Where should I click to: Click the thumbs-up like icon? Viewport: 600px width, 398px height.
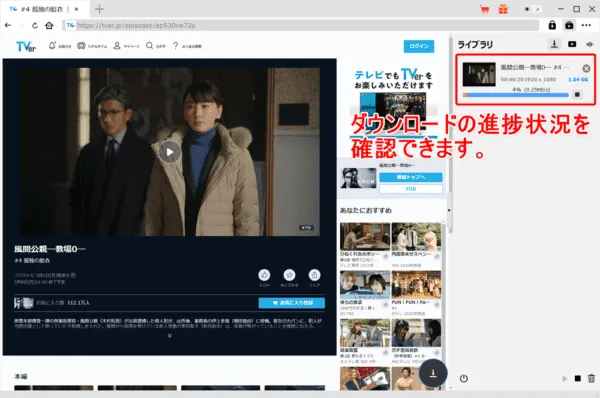click(x=264, y=275)
